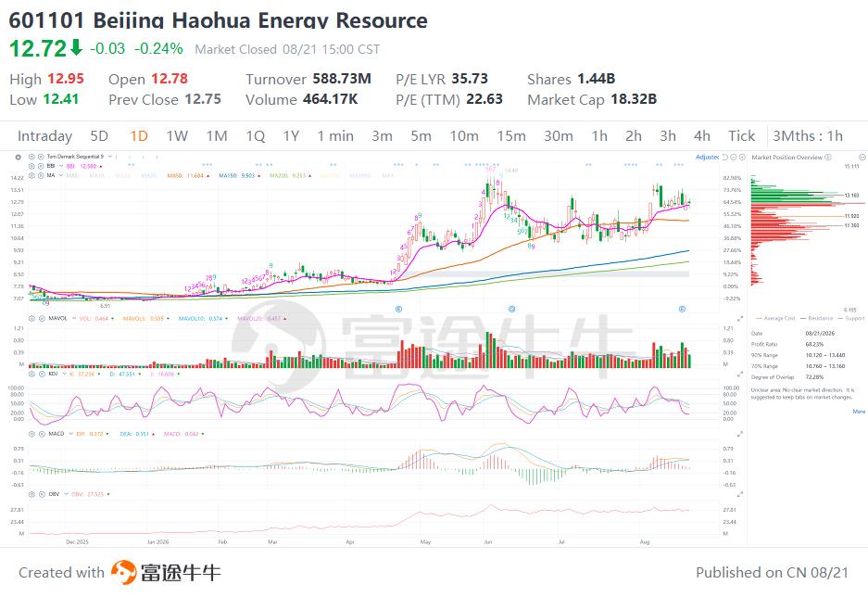Open MACD indicator settings gear
Viewport: 868px width, 597px height.
click(x=31, y=434)
